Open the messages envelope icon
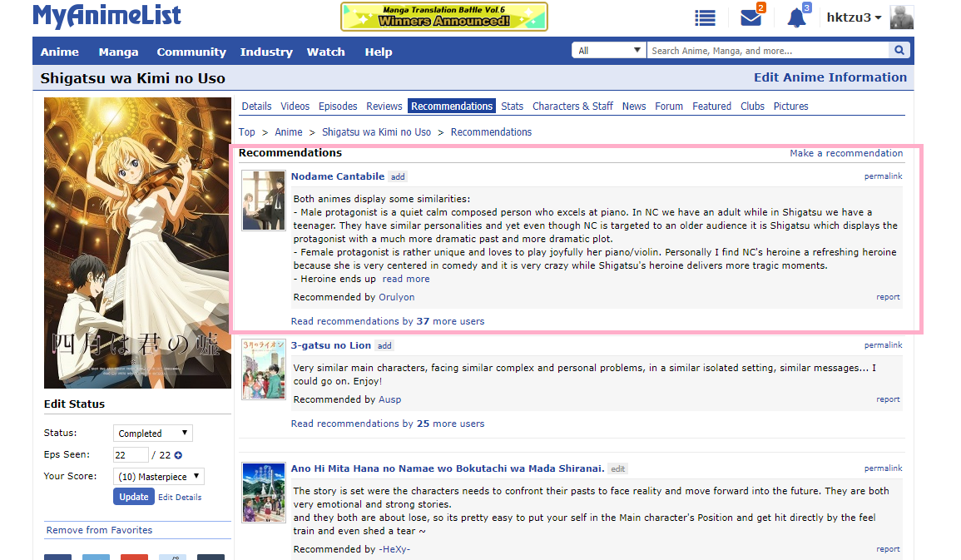Viewport: 961px width, 560px height. pyautogui.click(x=750, y=17)
